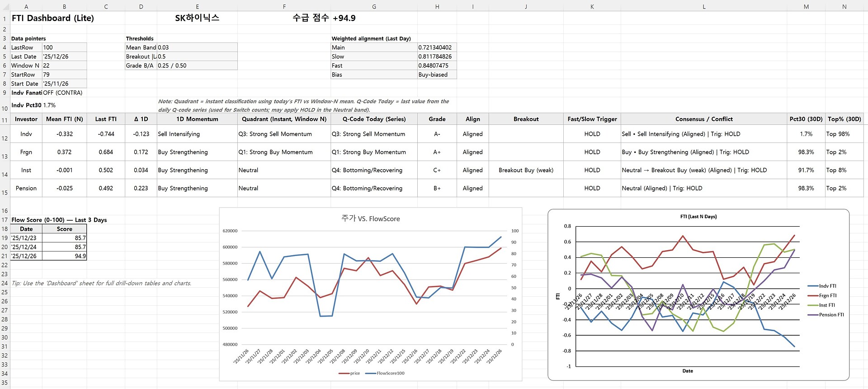This screenshot has width=868, height=389.
Task: Select the Buy-biased Bias value cell
Action: pyautogui.click(x=436, y=75)
